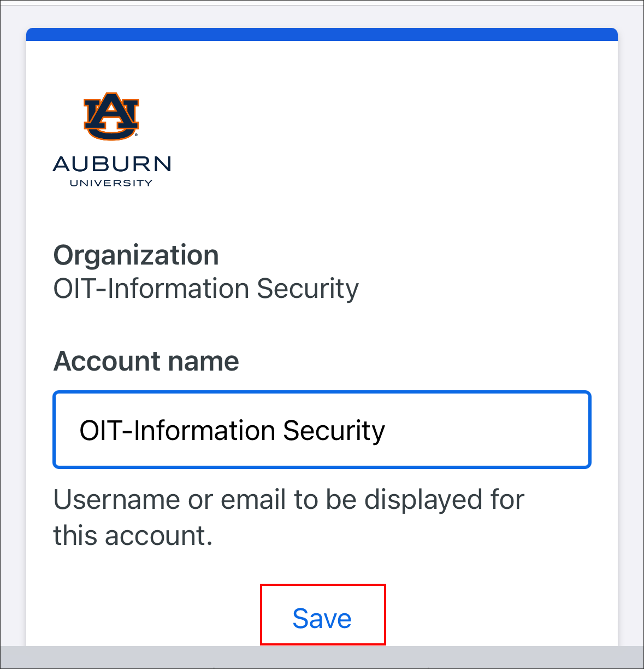Image resolution: width=644 pixels, height=669 pixels.
Task: Click the Account name label
Action: (145, 361)
